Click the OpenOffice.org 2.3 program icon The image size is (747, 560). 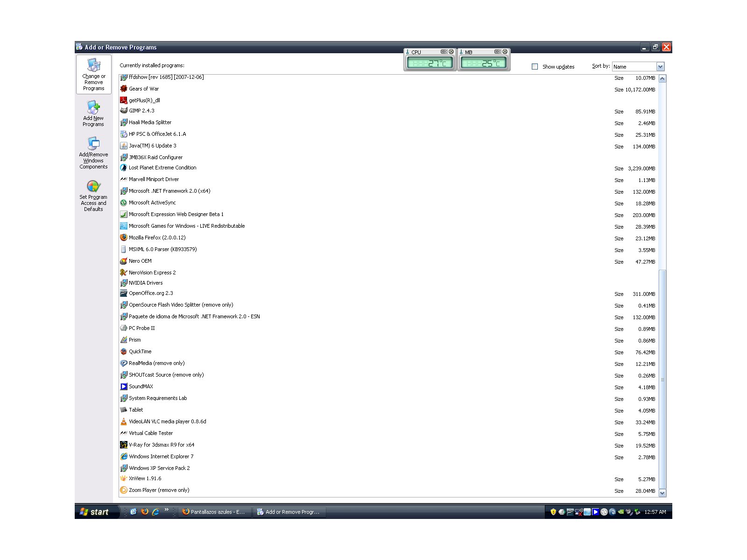tap(124, 293)
